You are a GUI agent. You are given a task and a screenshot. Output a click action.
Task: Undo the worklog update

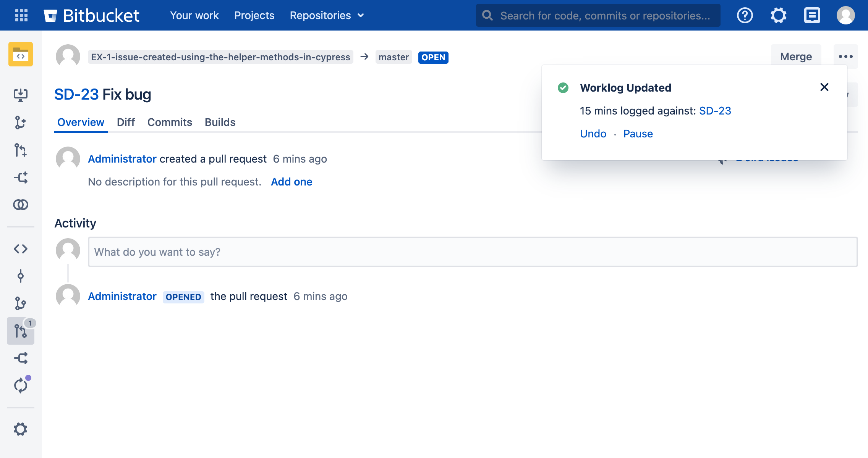(x=593, y=134)
